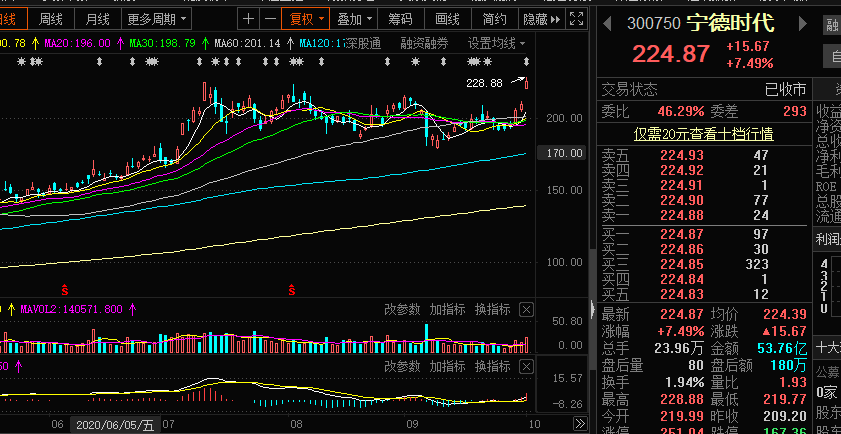Click the splitter arrow between chart and quote panel
The height and width of the screenshot is (434, 841).
(593, 308)
